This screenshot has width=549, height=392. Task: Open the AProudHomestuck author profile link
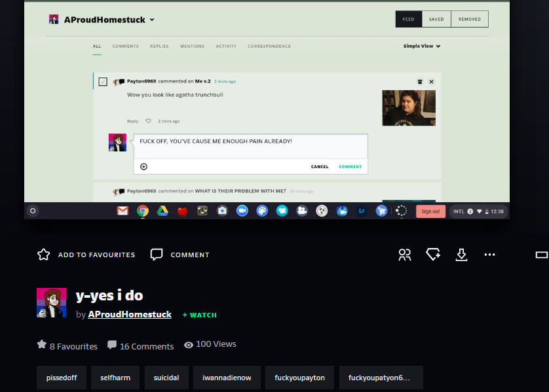coord(130,314)
